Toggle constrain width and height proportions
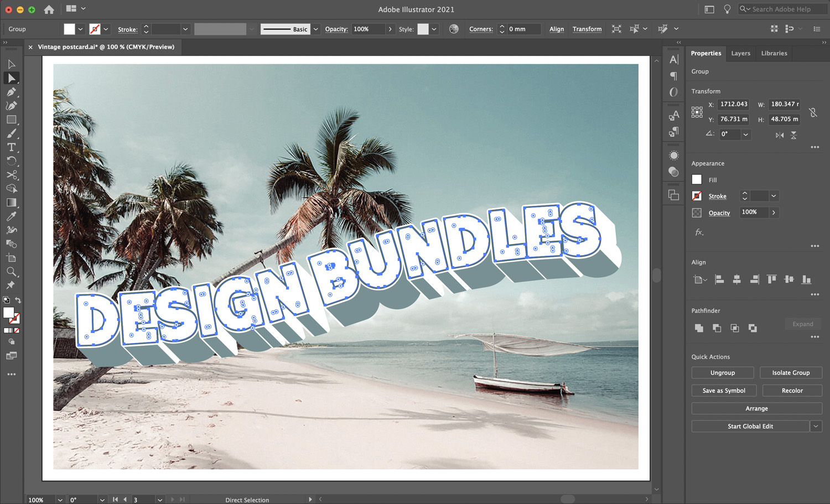Viewport: 830px width, 504px height. (x=813, y=112)
